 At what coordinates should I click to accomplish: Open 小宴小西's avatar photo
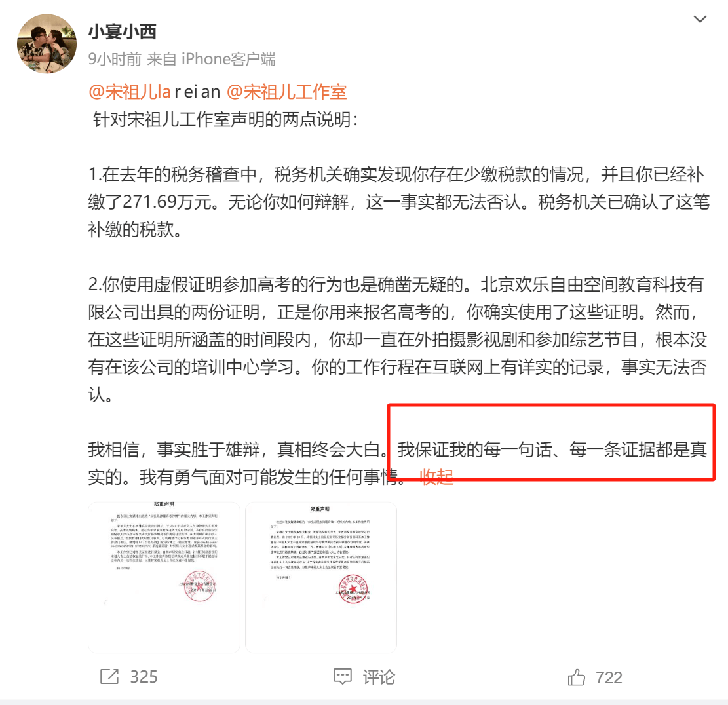coord(47,44)
